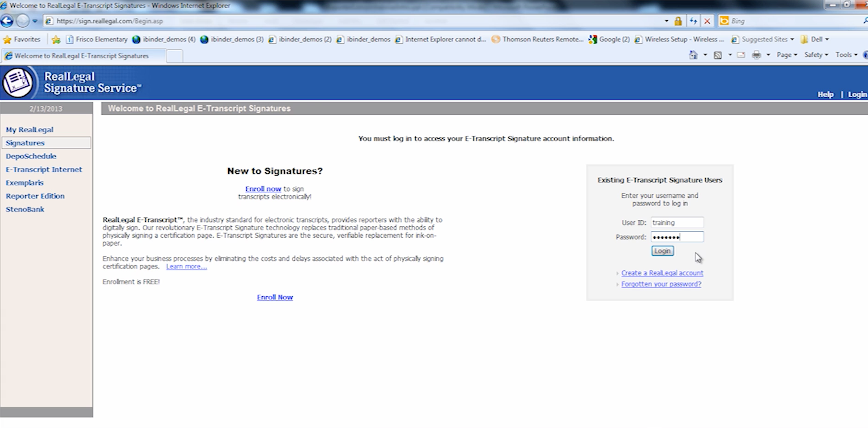Click the Refresh page icon
868x428 pixels.
click(x=693, y=21)
